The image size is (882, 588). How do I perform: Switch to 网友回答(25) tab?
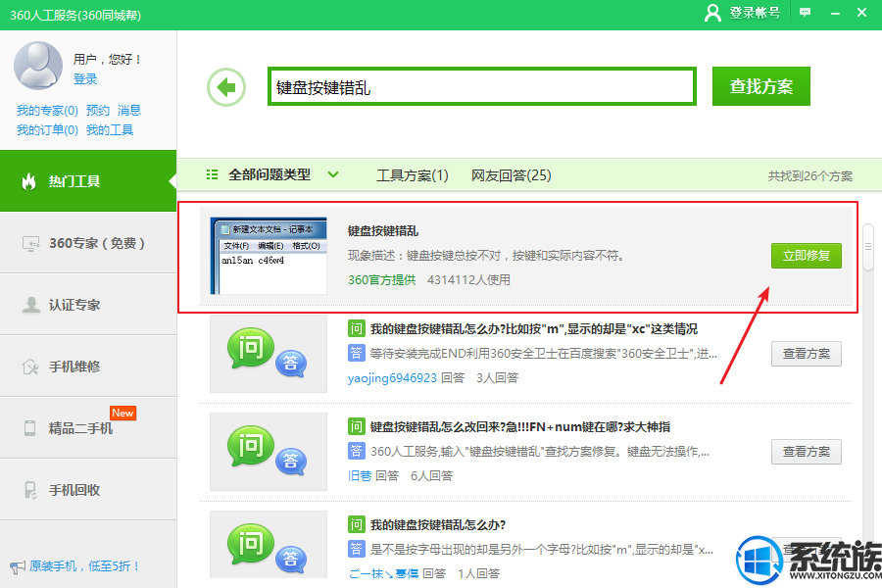[x=512, y=175]
